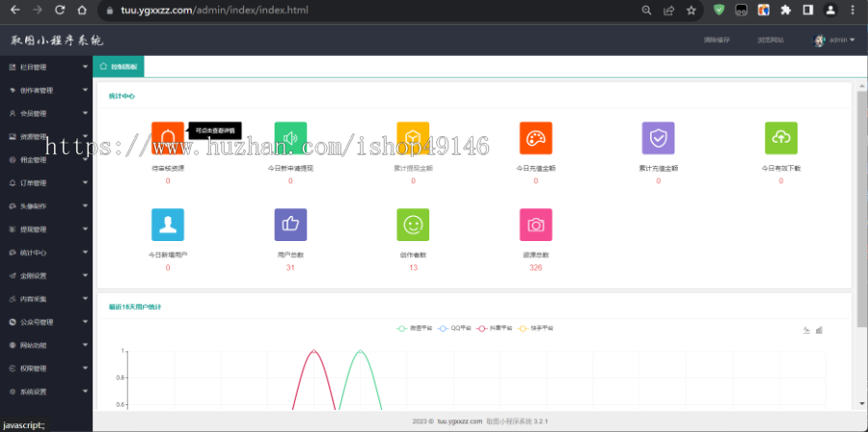Open zoom magnifier icon in address bar
The image size is (868, 432).
(x=646, y=10)
